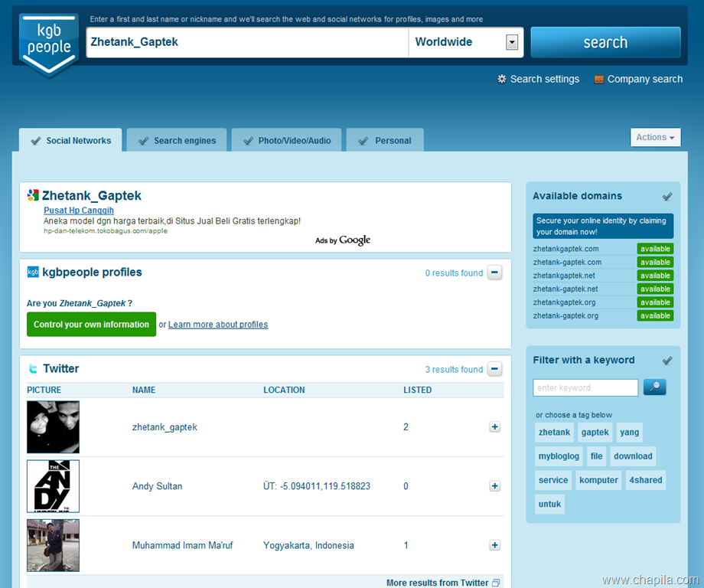Viewport: 704px width, 588px height.
Task: Click the kgb people logo
Action: coord(49,44)
